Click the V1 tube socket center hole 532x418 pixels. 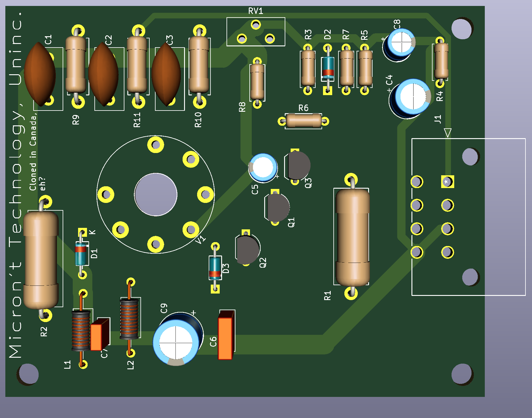click(x=156, y=195)
